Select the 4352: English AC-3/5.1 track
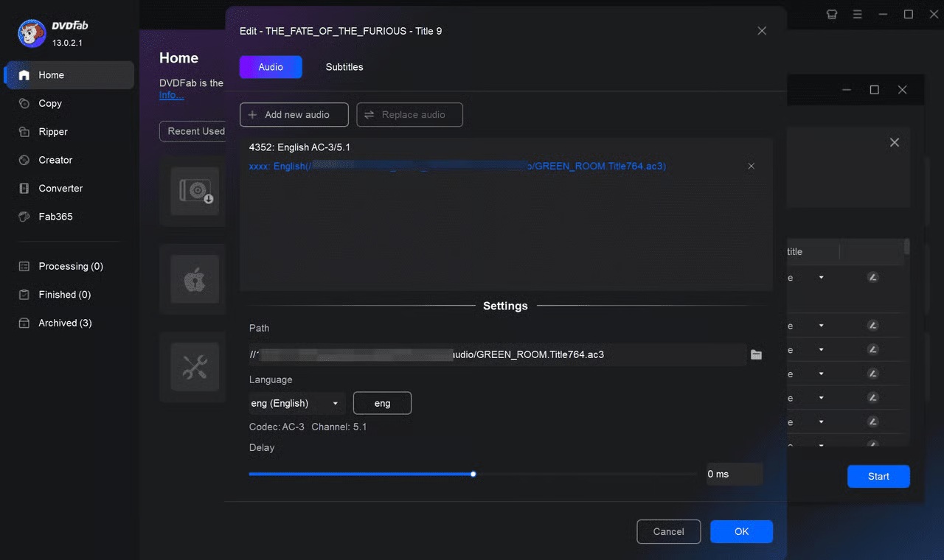 coord(299,147)
